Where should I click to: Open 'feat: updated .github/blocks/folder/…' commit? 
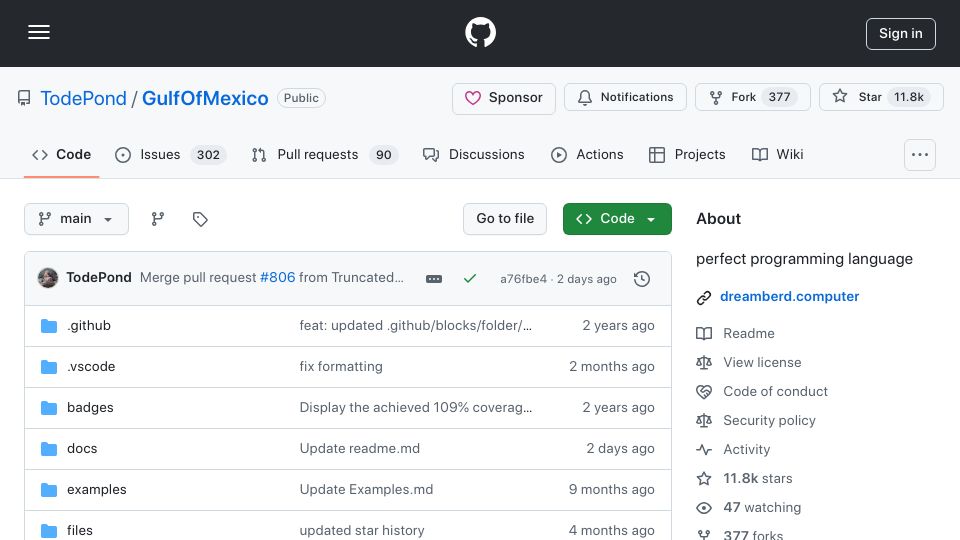pos(416,326)
